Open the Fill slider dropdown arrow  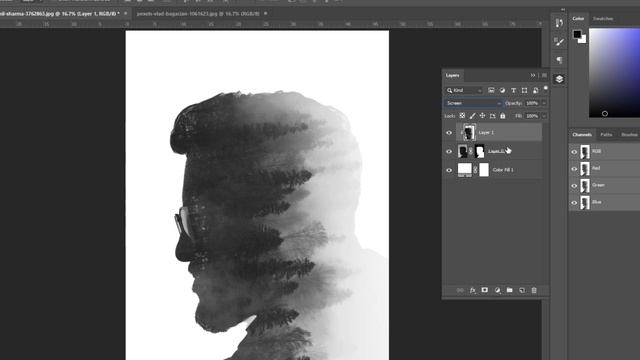(544, 116)
